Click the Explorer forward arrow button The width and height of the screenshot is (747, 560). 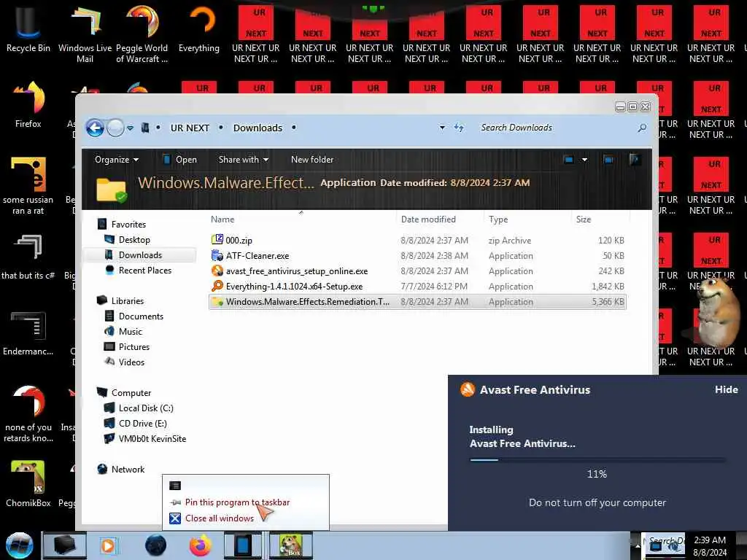tap(115, 128)
